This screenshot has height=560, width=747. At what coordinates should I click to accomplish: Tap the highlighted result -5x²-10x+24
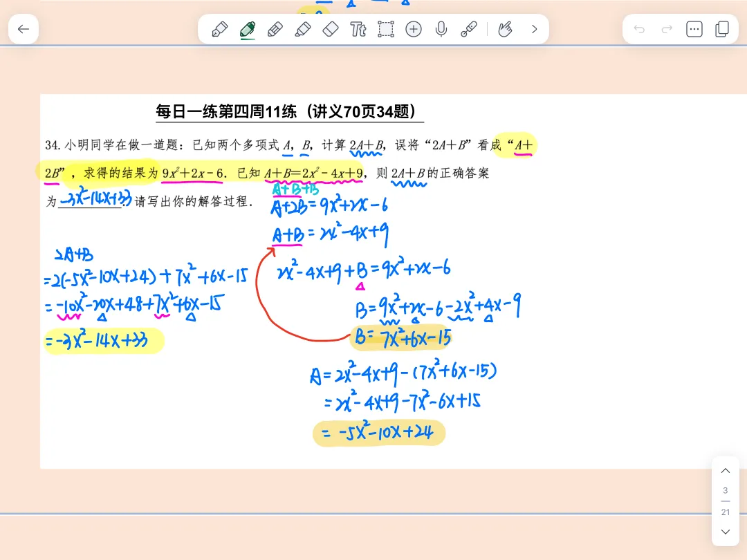(379, 432)
